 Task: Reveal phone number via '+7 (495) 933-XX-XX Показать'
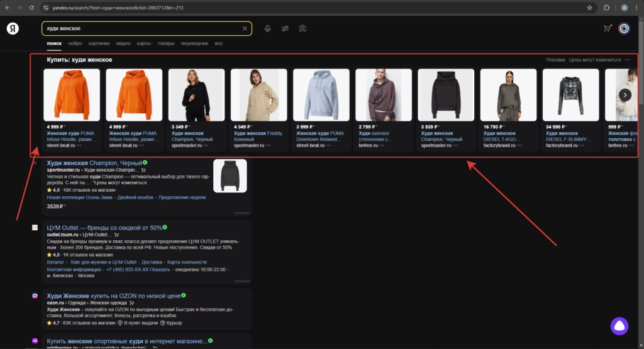(138, 269)
